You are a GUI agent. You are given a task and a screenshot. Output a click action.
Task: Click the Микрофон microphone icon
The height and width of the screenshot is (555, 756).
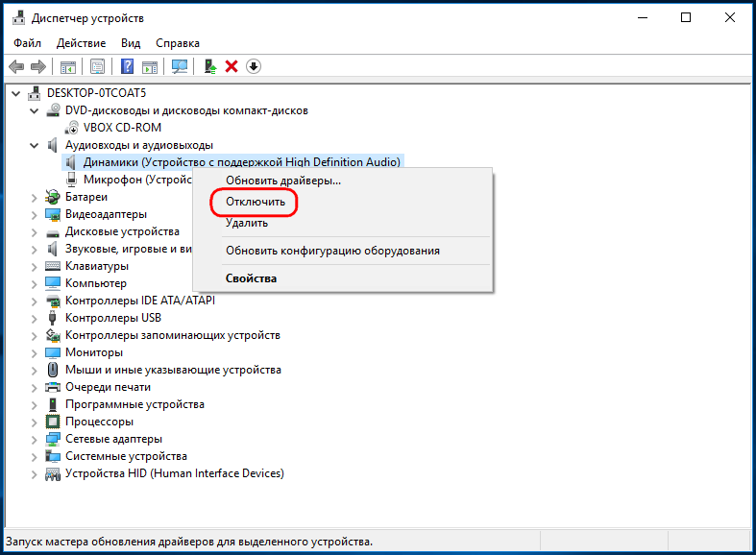click(x=71, y=180)
